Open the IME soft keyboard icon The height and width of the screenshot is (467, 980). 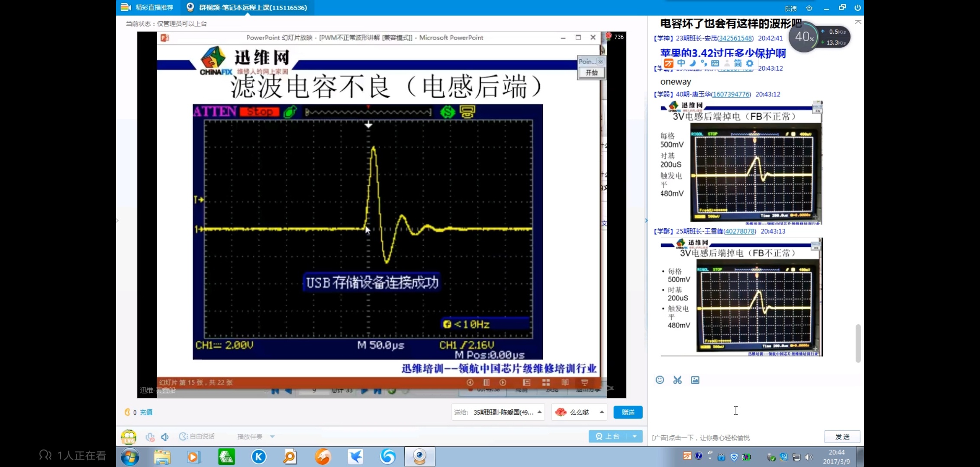[715, 63]
